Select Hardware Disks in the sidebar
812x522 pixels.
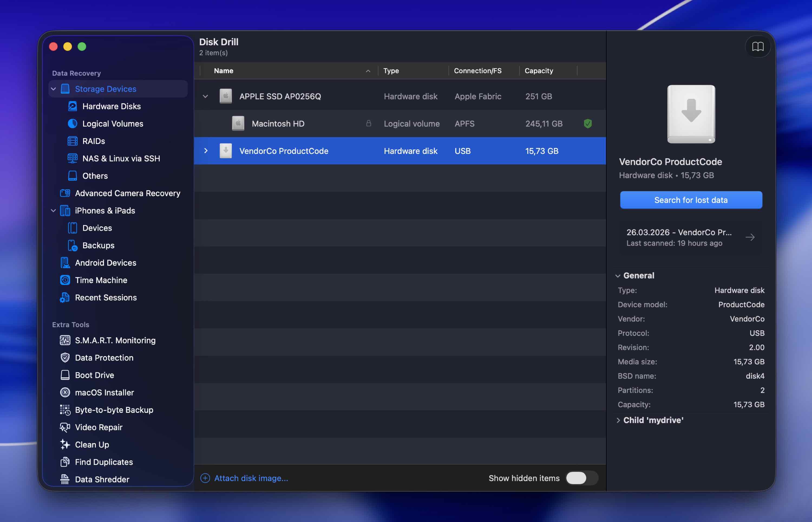[x=118, y=106]
